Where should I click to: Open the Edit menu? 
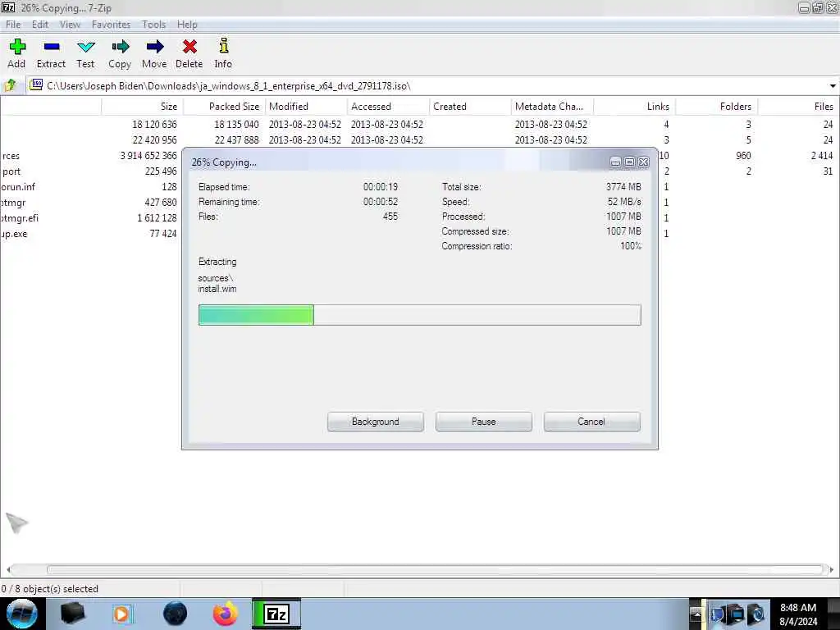(39, 25)
